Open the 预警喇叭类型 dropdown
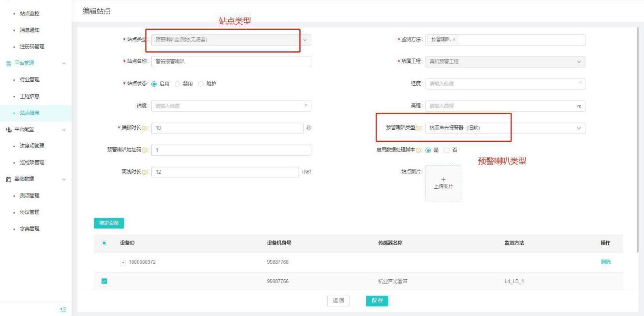The height and width of the screenshot is (316, 644). [x=579, y=128]
